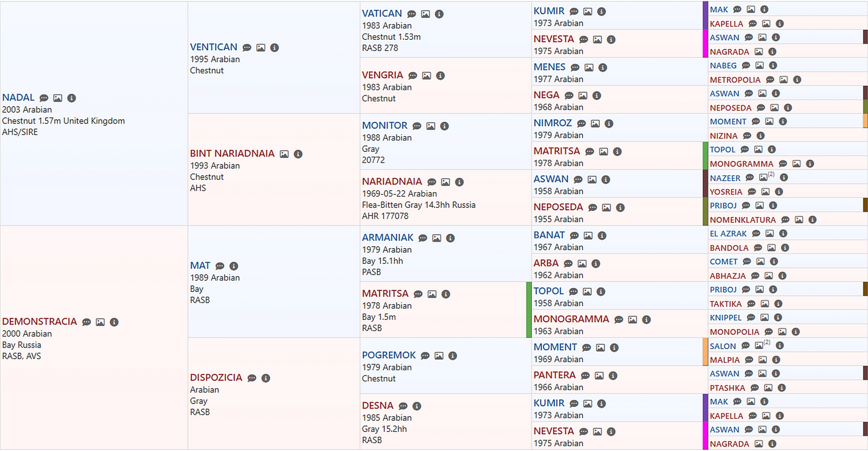Viewport: 868px width, 451px height.
Task: Click comment icon next to MONOGRAMMA 1963
Action: 619,320
